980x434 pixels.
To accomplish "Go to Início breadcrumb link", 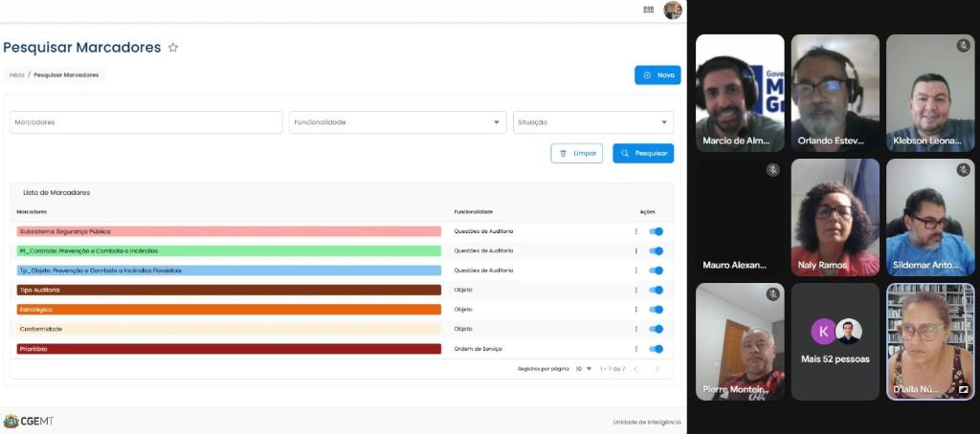I will 16,75.
